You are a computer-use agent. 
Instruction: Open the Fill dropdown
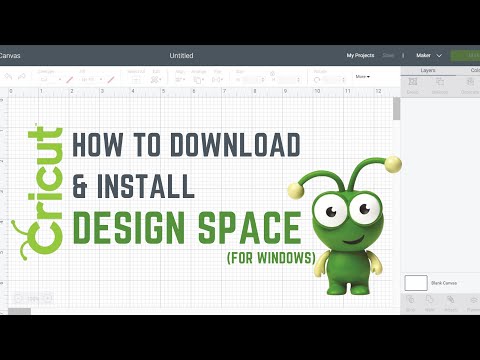pos(91,80)
